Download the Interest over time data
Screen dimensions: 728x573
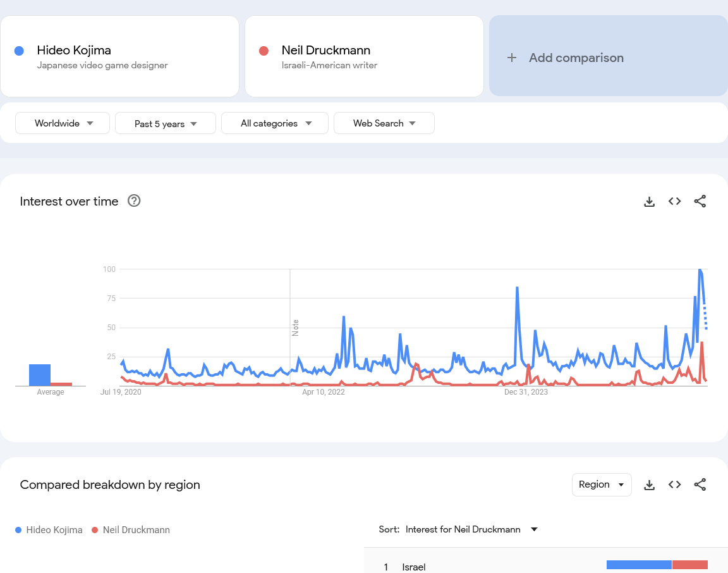tap(649, 201)
